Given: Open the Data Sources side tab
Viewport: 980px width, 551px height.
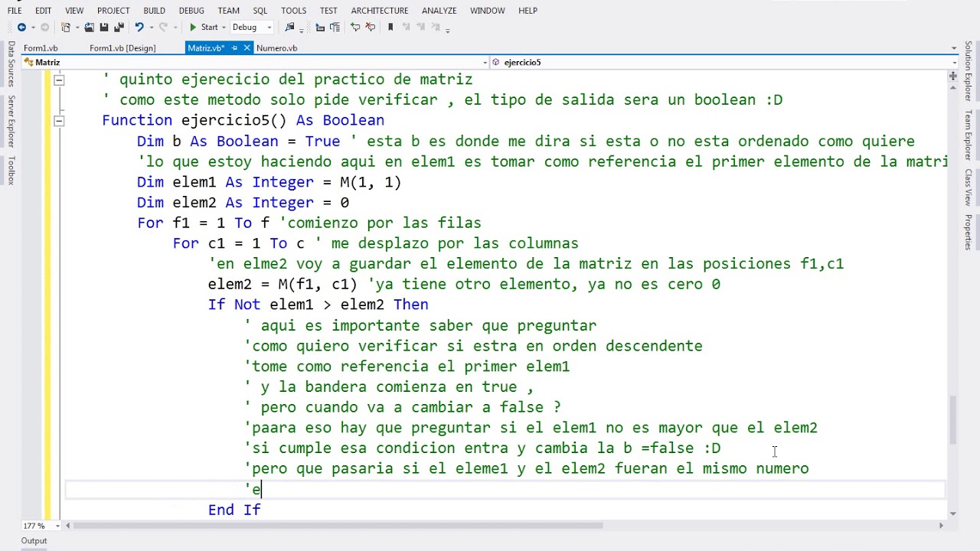Looking at the screenshot, I should pyautogui.click(x=11, y=64).
